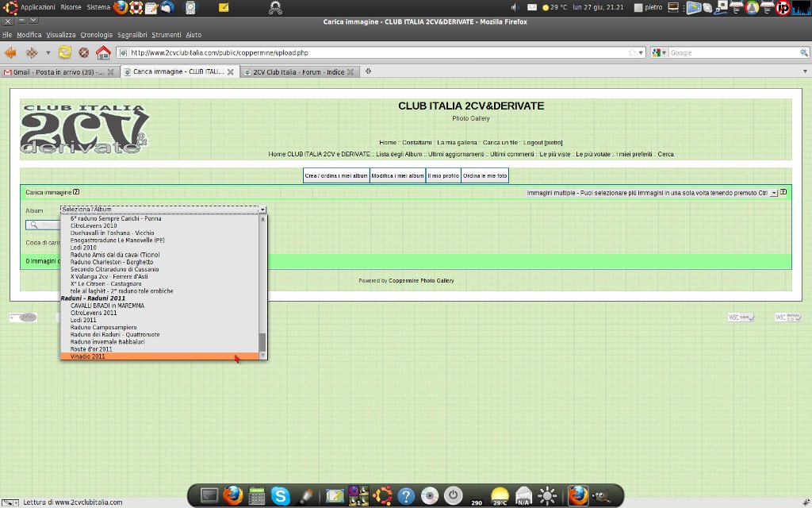Screen dimensions: 812x508
Task: Click the brightness sun icon in the dock
Action: coord(547,496)
